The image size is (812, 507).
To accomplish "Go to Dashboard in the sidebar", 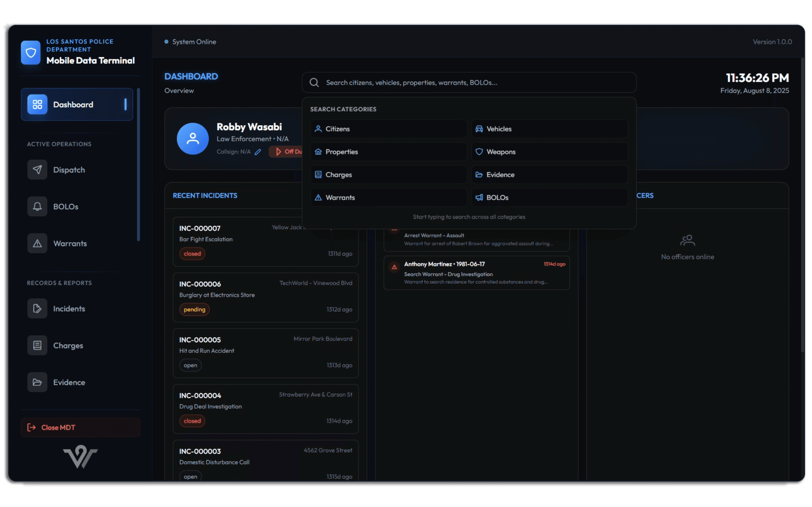I will 77,104.
